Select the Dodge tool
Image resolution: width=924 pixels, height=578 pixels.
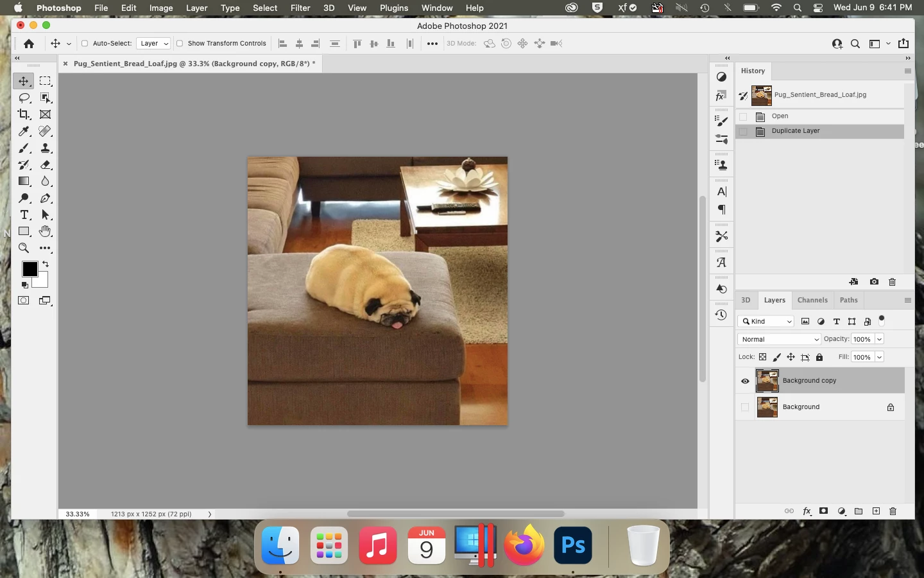[x=24, y=198]
